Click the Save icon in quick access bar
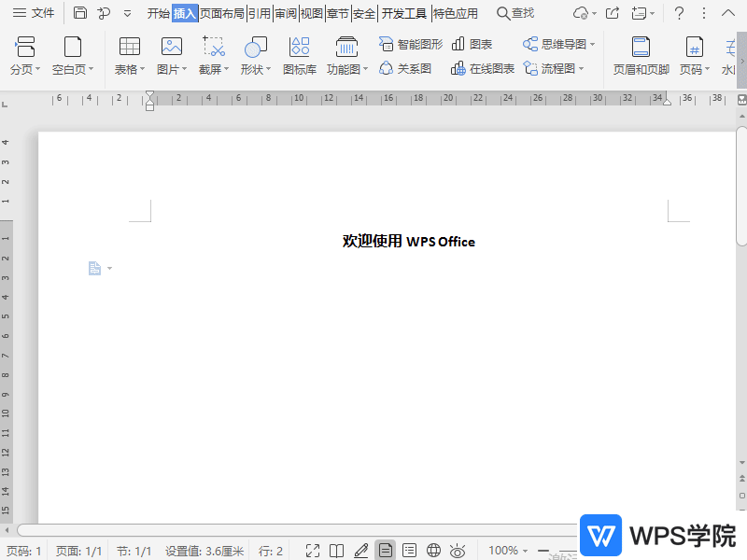Screen dimensions: 747x560 [x=79, y=13]
